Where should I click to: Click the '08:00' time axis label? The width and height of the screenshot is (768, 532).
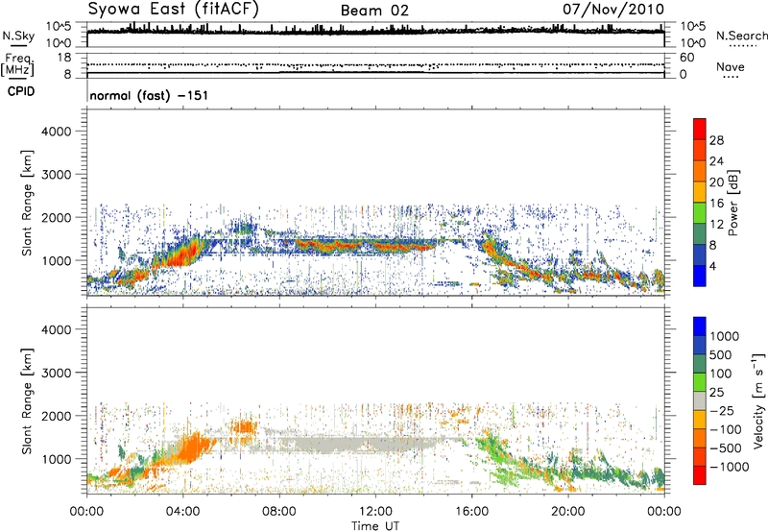coord(279,512)
